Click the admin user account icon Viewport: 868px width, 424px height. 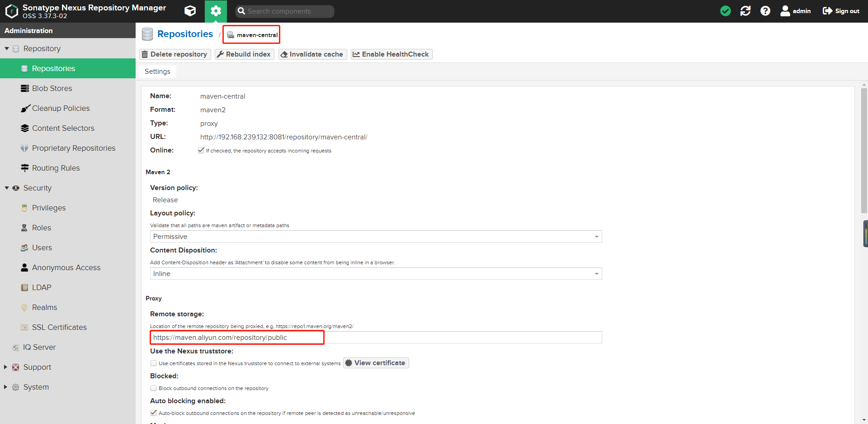click(785, 11)
